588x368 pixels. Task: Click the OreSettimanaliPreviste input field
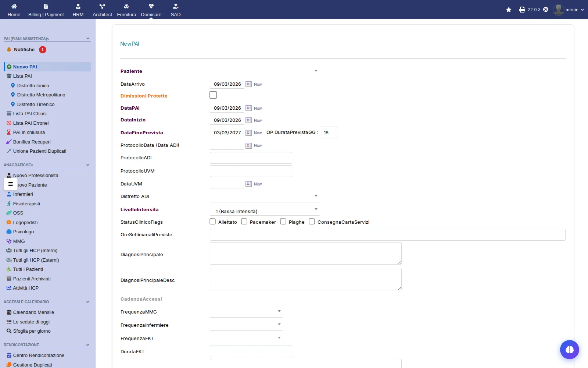point(388,235)
